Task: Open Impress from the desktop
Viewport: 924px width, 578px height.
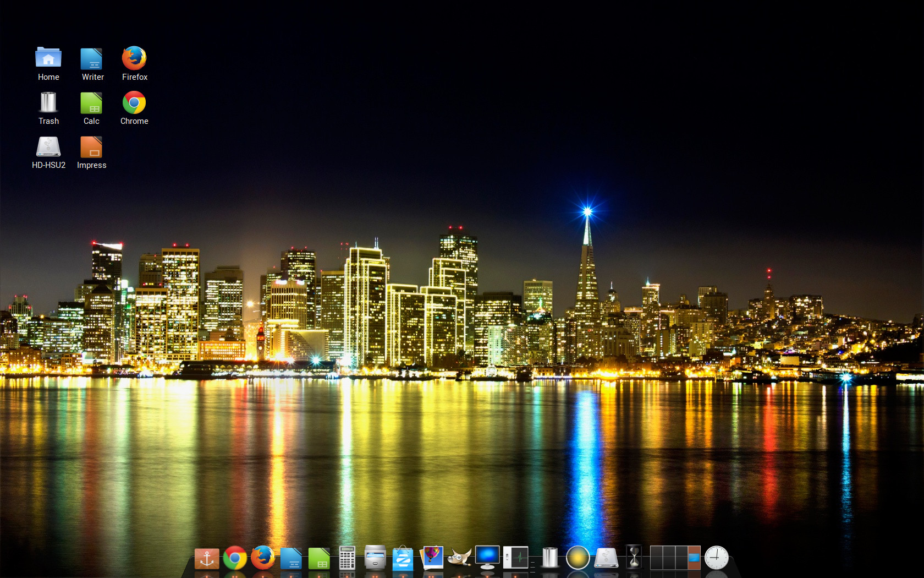Action: pyautogui.click(x=91, y=147)
